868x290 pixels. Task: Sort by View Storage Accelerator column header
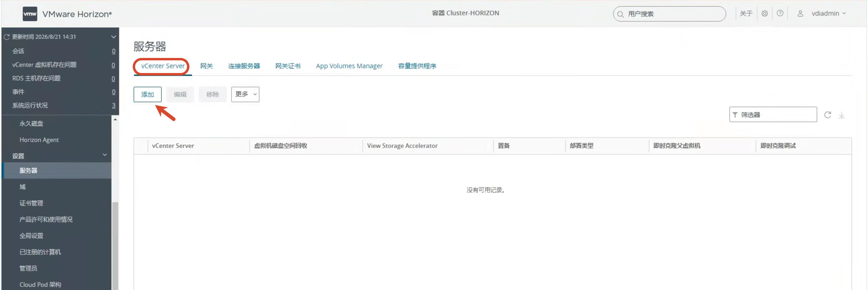click(402, 146)
